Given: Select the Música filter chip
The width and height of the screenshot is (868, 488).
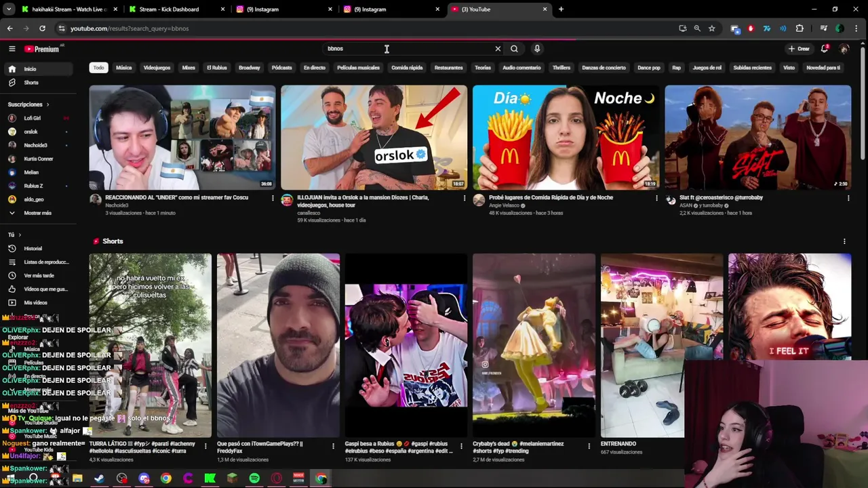Looking at the screenshot, I should point(124,68).
